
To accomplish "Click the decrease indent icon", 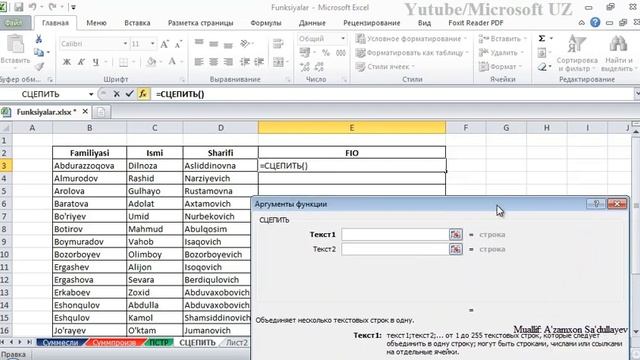I will point(244,62).
